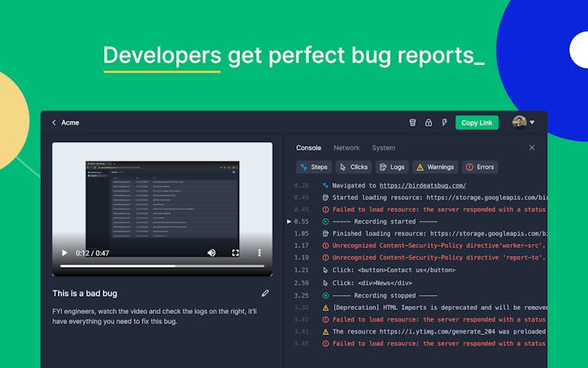588x368 pixels.
Task: Toggle the Logs filter chip
Action: tap(392, 167)
